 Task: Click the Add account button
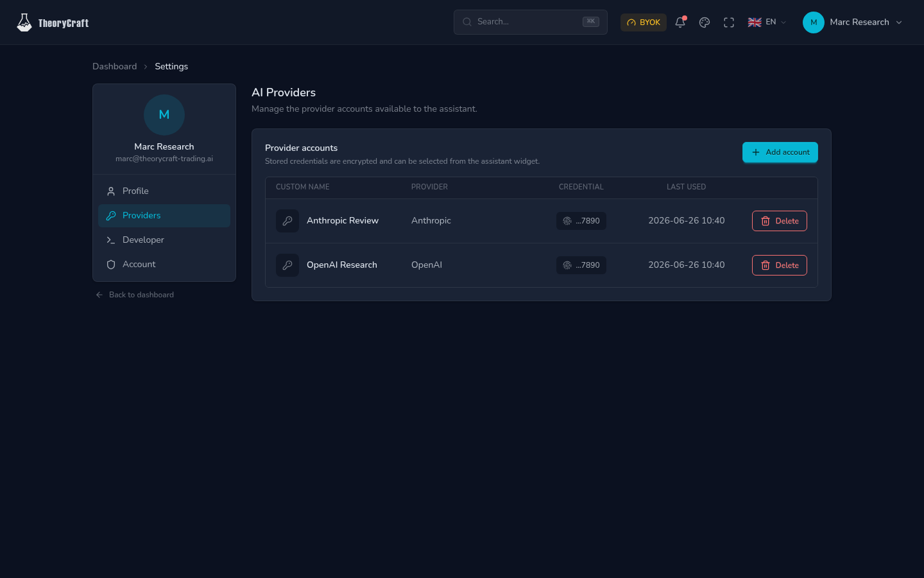coord(780,152)
